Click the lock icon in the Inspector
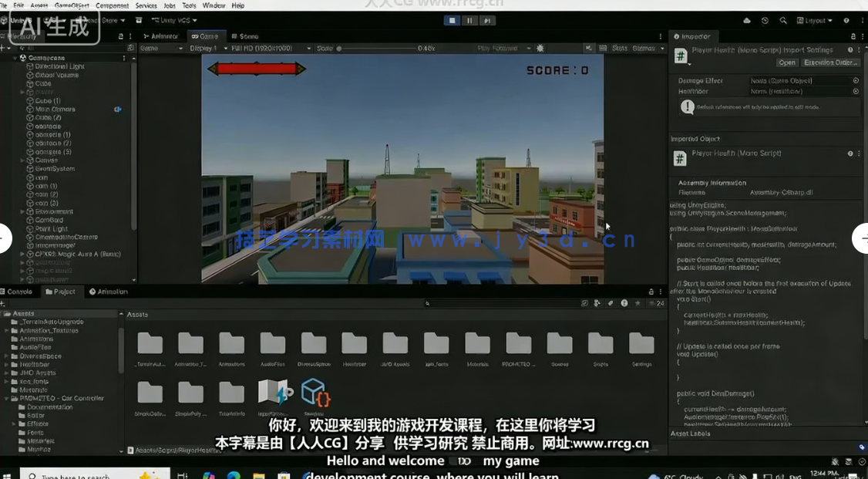 tap(853, 36)
